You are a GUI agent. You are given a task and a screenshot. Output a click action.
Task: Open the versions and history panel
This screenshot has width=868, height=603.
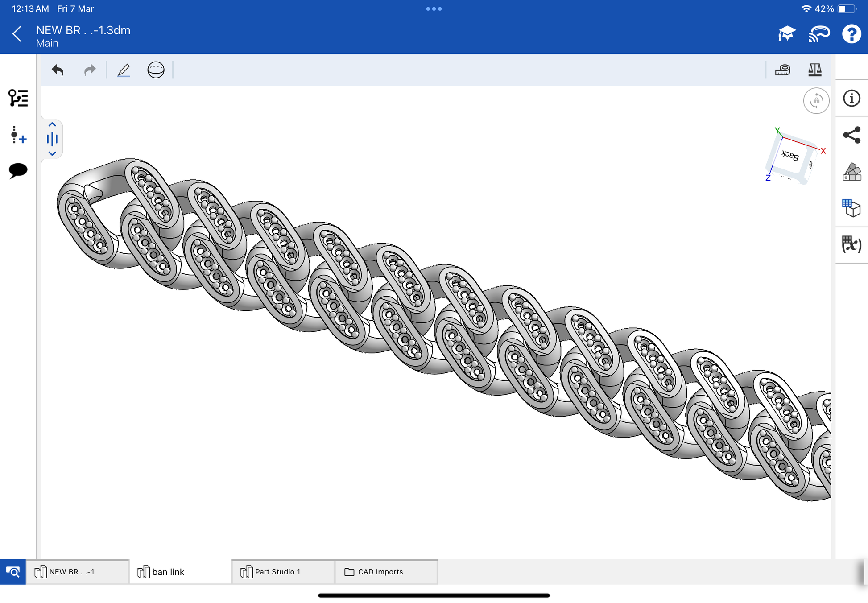tap(18, 135)
